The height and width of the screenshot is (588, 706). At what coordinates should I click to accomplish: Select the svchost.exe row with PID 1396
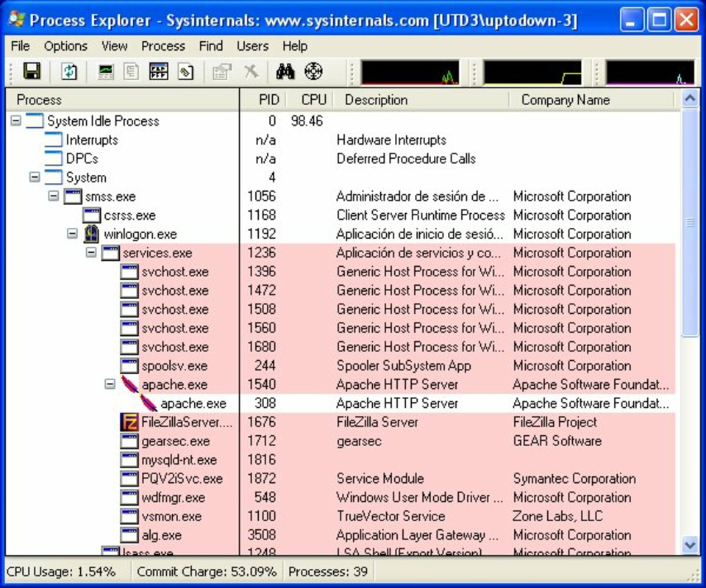point(340,272)
